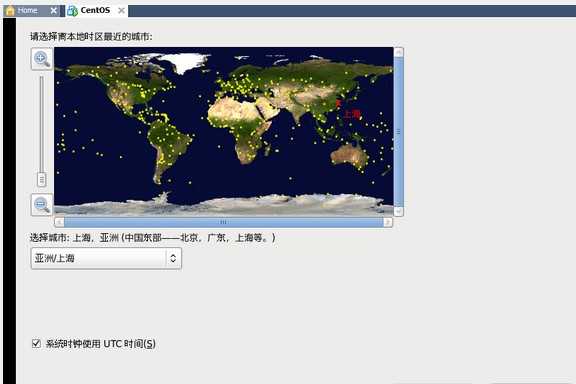
Task: Click the 选择城市 selected city description text
Action: pos(152,238)
